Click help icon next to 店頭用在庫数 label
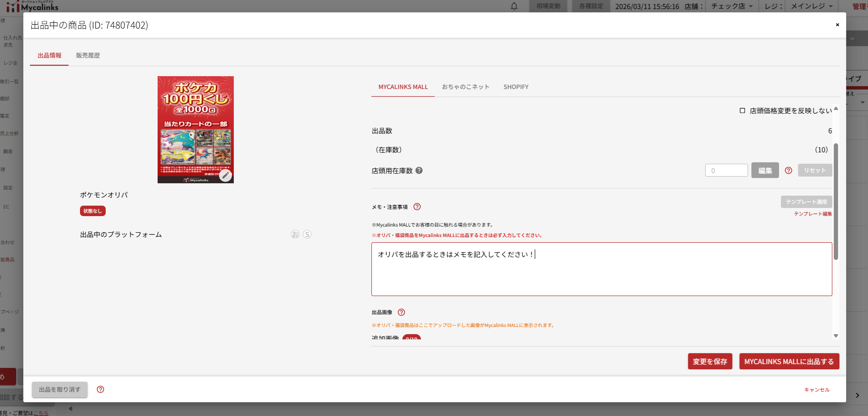This screenshot has height=416, width=868. point(419,170)
